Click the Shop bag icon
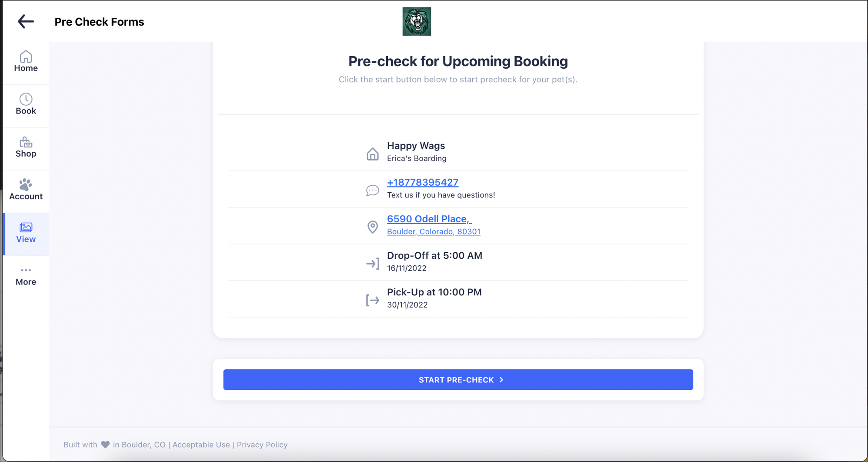 [26, 142]
